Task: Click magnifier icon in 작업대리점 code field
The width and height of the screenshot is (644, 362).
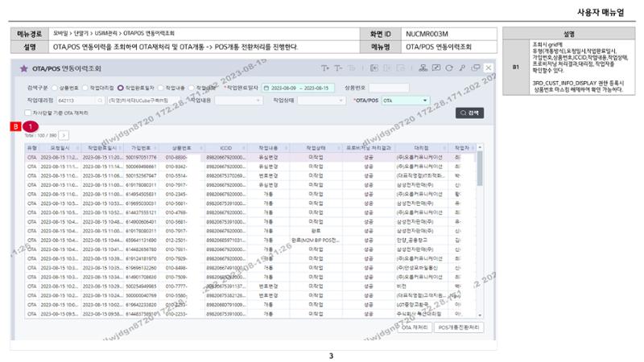Action: coord(100,101)
